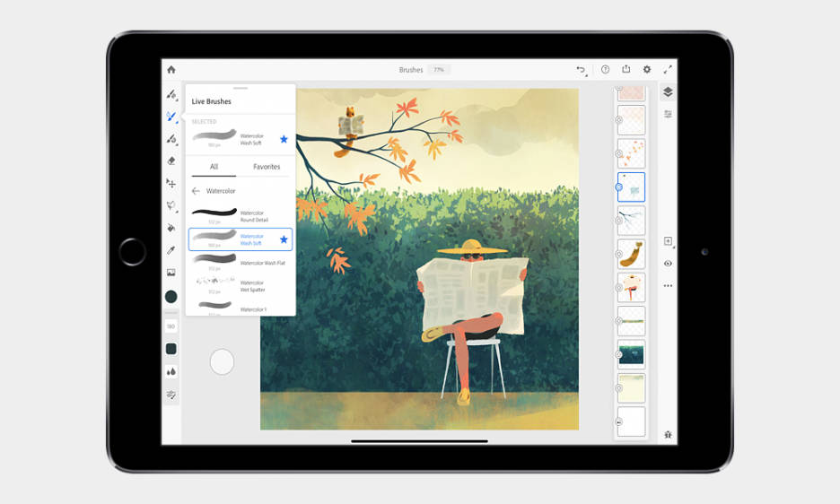Image resolution: width=840 pixels, height=504 pixels.
Task: Pick the Eyedropper tool
Action: [171, 250]
